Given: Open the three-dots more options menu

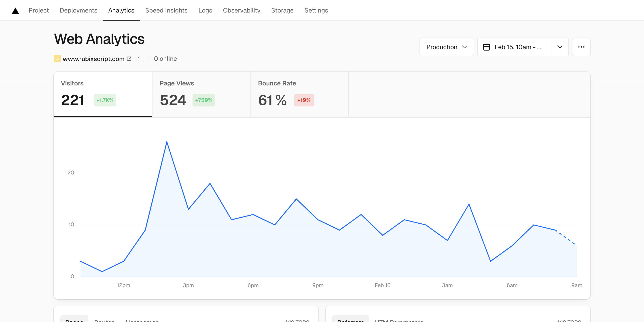Looking at the screenshot, I should pos(581,47).
